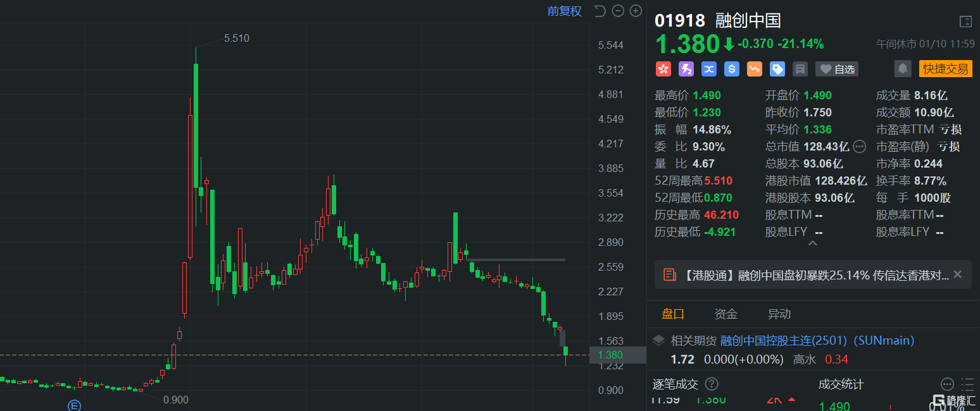The height and width of the screenshot is (411, 980).
Task: Click the purple lightning level-2 icon
Action: coord(686,69)
